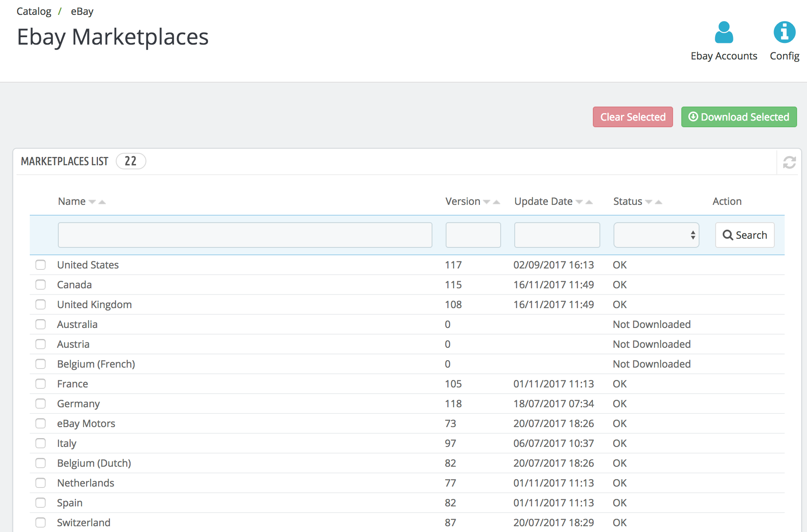807x532 pixels.
Task: Tick the France checkbox
Action: [41, 384]
